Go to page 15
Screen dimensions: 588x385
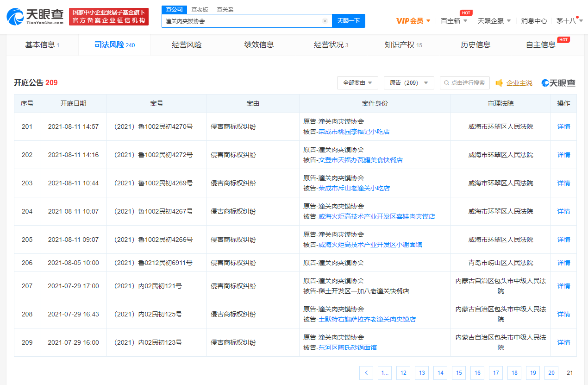[x=459, y=373]
